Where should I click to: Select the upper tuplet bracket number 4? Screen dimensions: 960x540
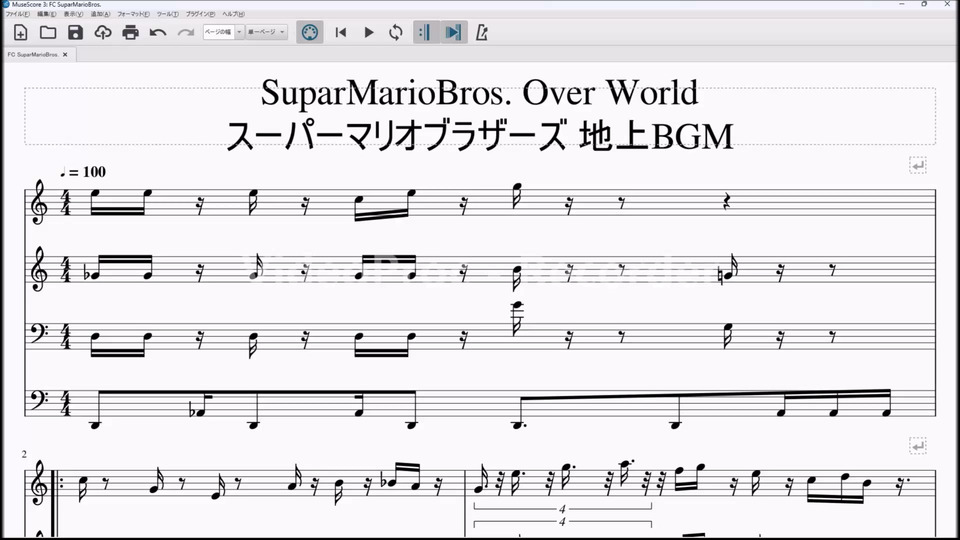[x=562, y=509]
